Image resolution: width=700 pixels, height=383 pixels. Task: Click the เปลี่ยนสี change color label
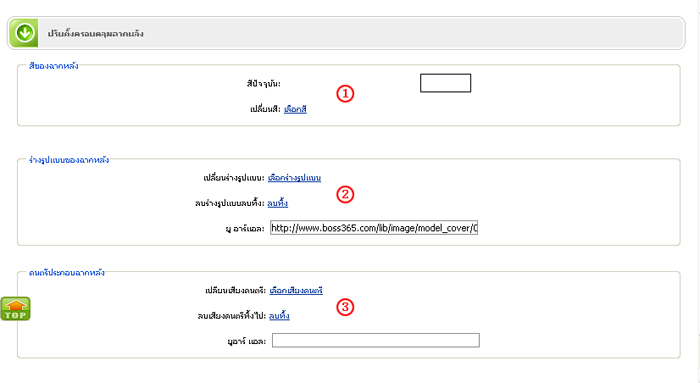point(265,109)
